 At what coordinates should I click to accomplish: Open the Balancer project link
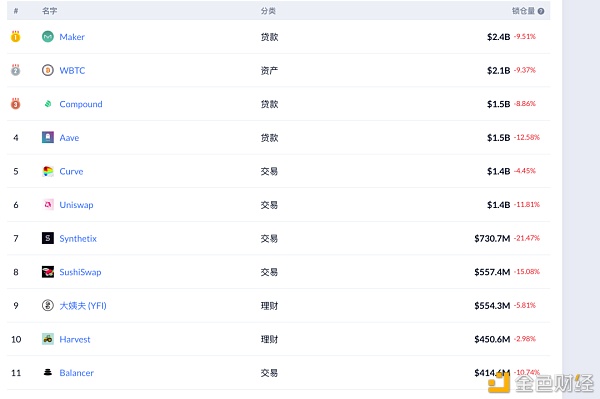pyautogui.click(x=77, y=373)
